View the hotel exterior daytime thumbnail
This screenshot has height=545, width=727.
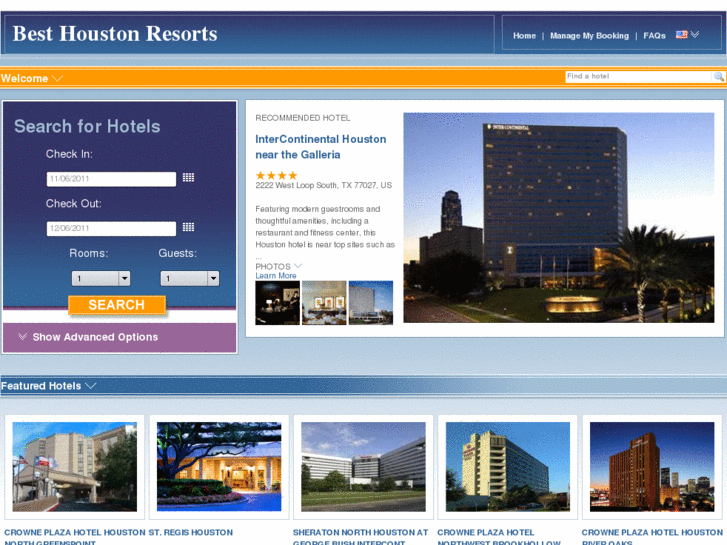point(370,302)
